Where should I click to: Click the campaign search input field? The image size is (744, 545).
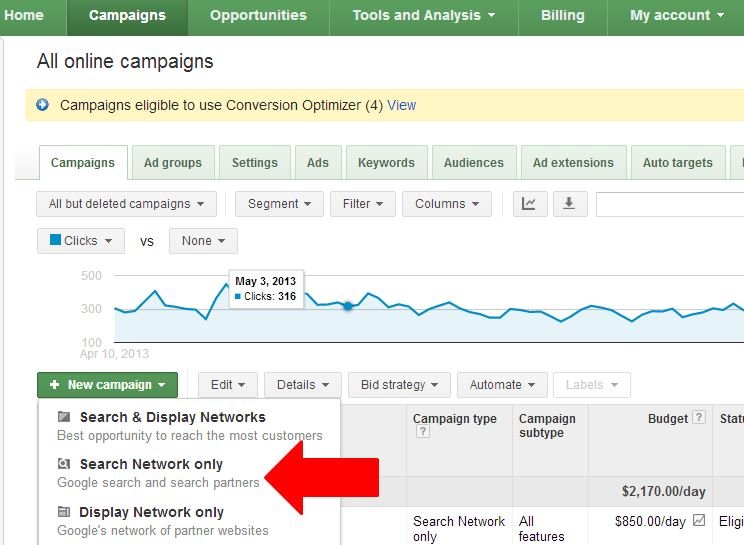tap(670, 204)
